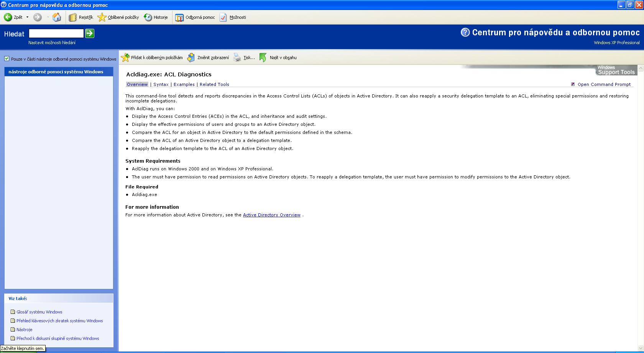Click the icon beside Nástroje
This screenshot has height=353, width=644.
click(x=13, y=330)
